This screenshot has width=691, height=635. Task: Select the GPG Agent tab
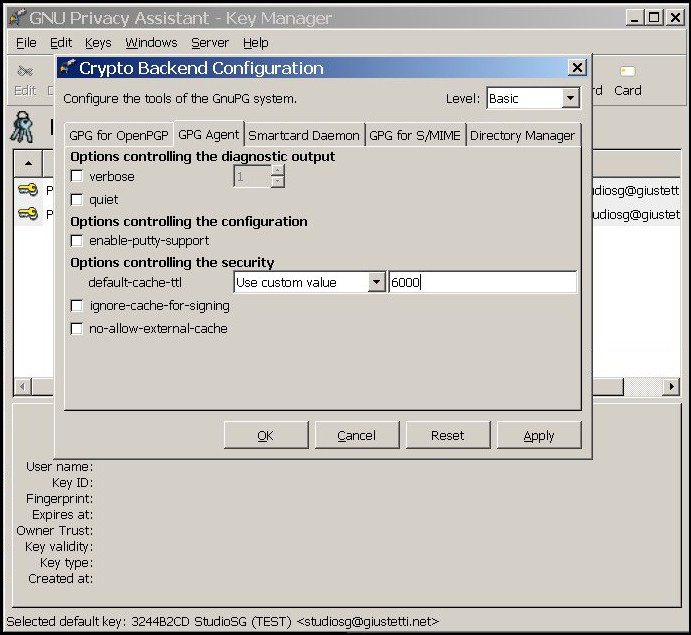[x=208, y=134]
